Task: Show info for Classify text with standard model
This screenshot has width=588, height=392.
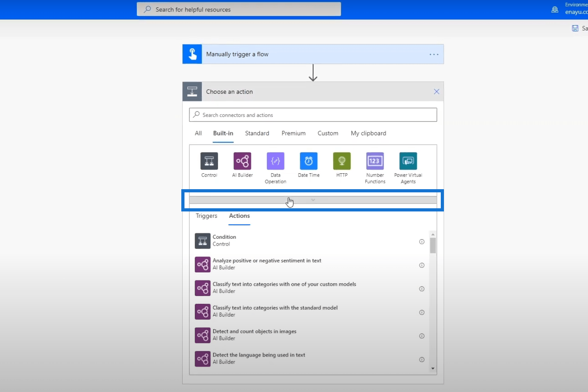Action: 422,312
